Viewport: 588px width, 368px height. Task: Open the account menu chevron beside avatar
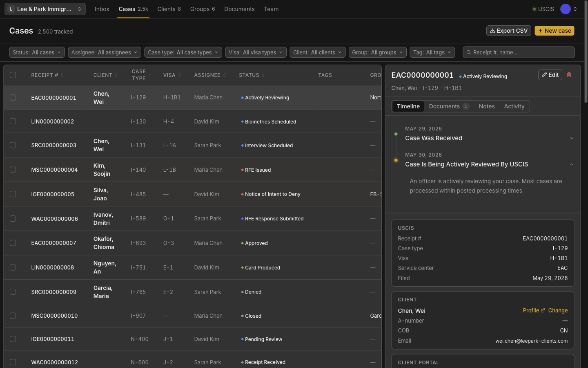(x=575, y=9)
